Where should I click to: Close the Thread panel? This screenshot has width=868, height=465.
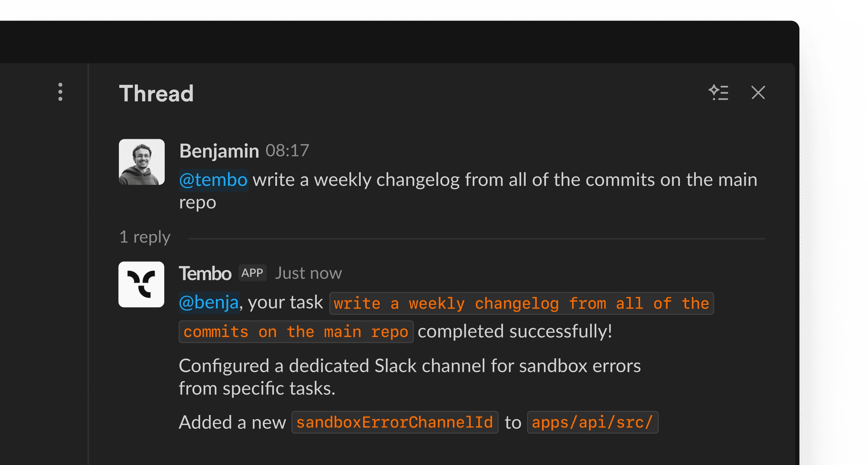[758, 92]
